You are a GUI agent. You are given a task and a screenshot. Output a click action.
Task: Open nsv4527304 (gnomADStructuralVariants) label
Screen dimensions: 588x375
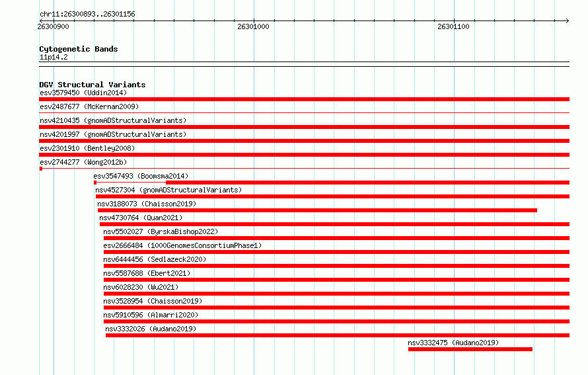tap(168, 190)
